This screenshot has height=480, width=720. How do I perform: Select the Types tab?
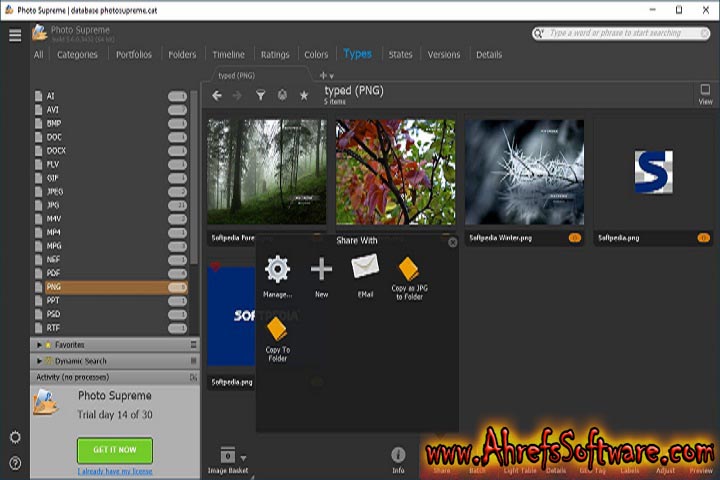point(357,54)
